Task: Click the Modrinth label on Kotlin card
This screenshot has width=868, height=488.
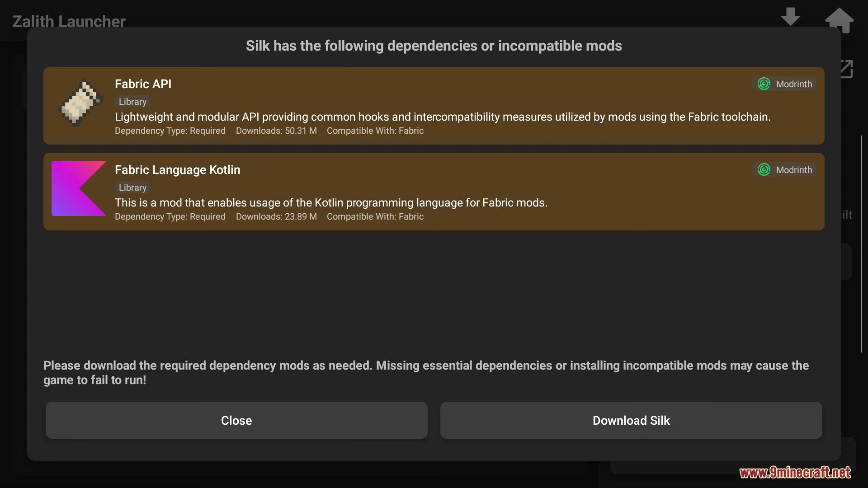Action: [x=794, y=170]
